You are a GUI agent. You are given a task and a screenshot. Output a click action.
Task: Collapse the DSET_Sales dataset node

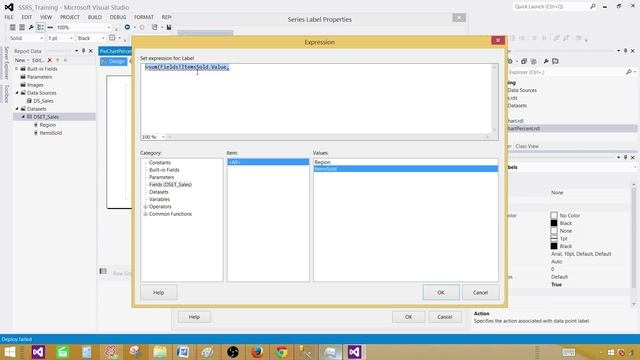(23, 117)
